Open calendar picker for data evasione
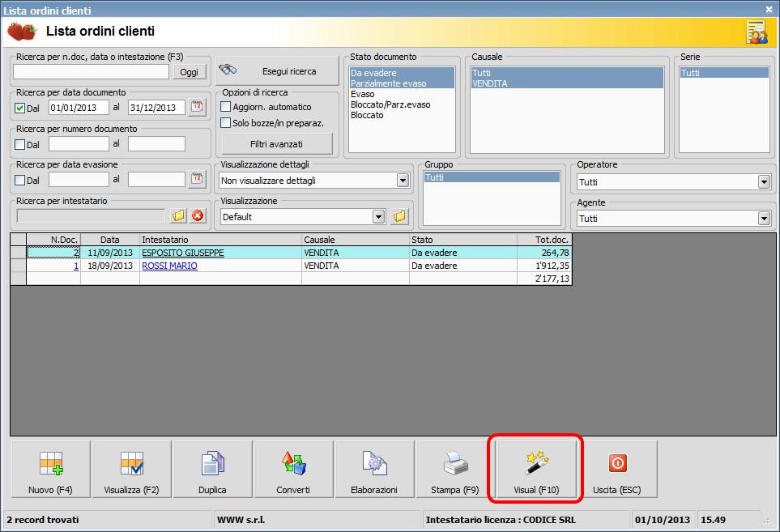780x532 pixels. pyautogui.click(x=197, y=179)
